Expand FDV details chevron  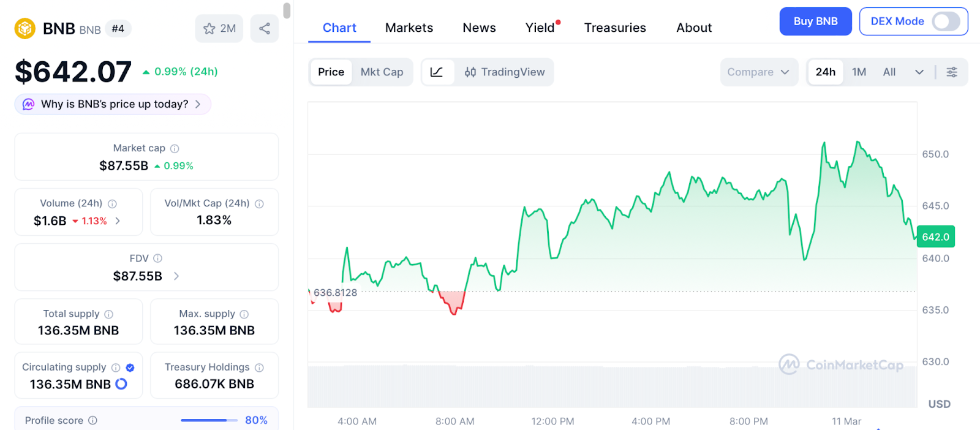pyautogui.click(x=176, y=276)
